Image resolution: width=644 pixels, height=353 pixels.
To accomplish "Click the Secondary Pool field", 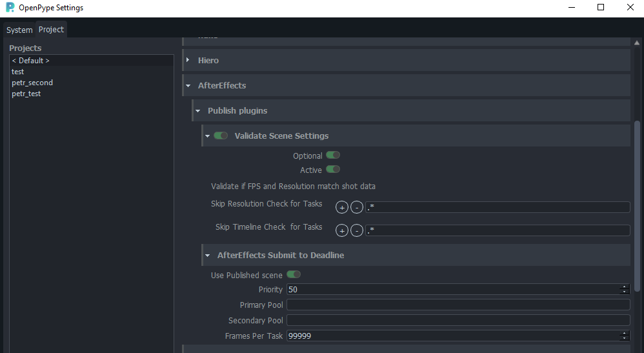I will click(x=458, y=320).
